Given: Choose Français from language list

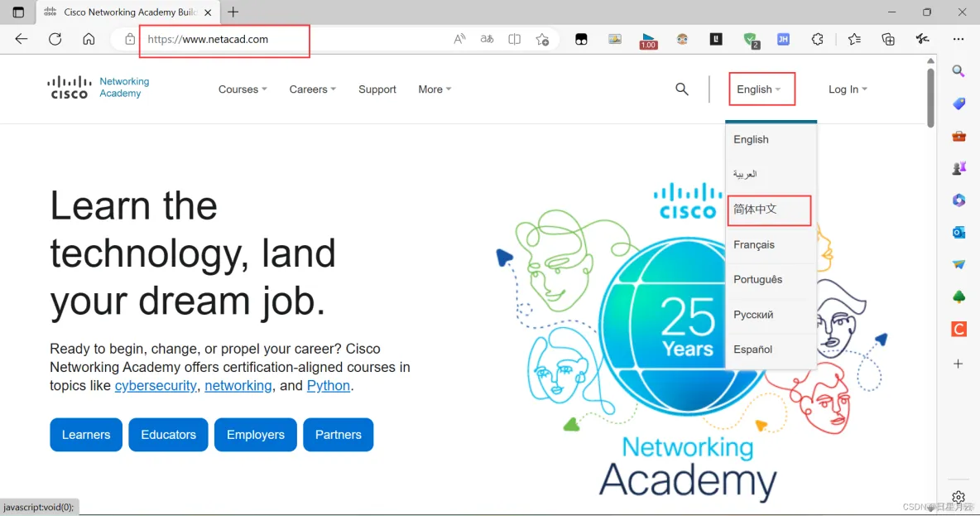Looking at the screenshot, I should click(x=771, y=244).
